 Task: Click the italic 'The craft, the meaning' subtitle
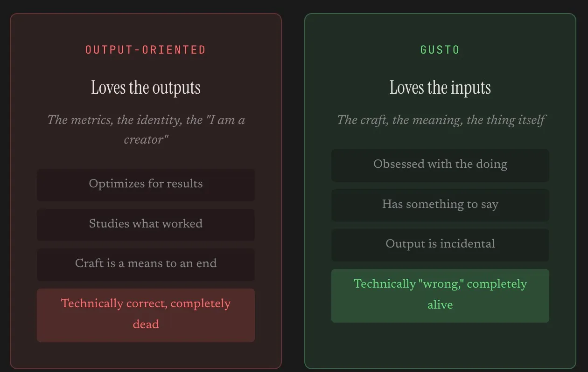coord(440,120)
